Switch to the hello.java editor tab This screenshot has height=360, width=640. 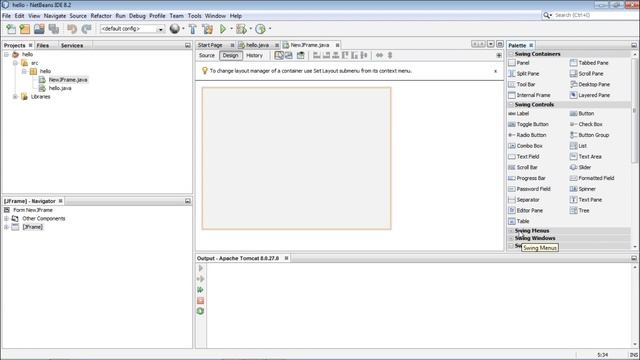(257, 45)
